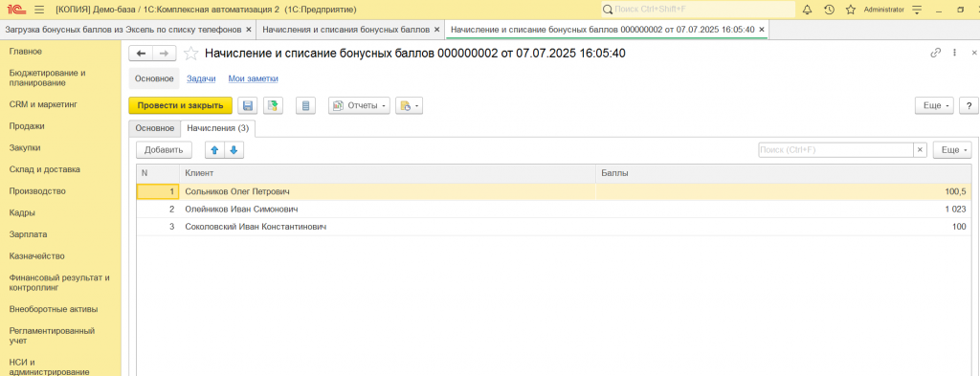Image resolution: width=980 pixels, height=376 pixels.
Task: Open Финансовый результат и контроллинг section
Action: tap(59, 282)
